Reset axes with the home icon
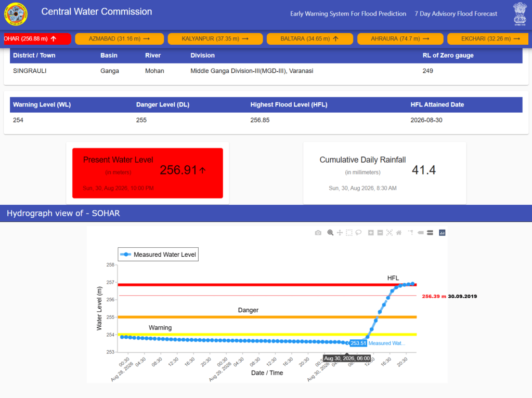The height and width of the screenshot is (398, 532). pyautogui.click(x=399, y=233)
